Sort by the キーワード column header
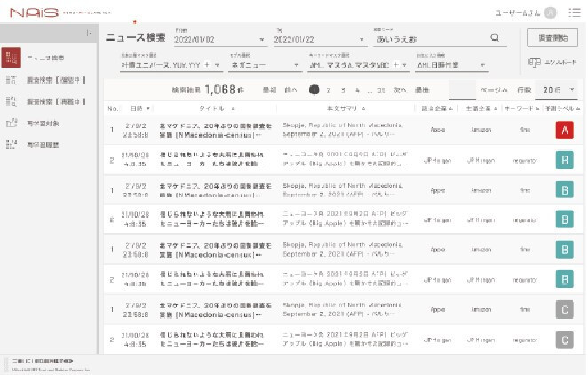 click(x=521, y=108)
